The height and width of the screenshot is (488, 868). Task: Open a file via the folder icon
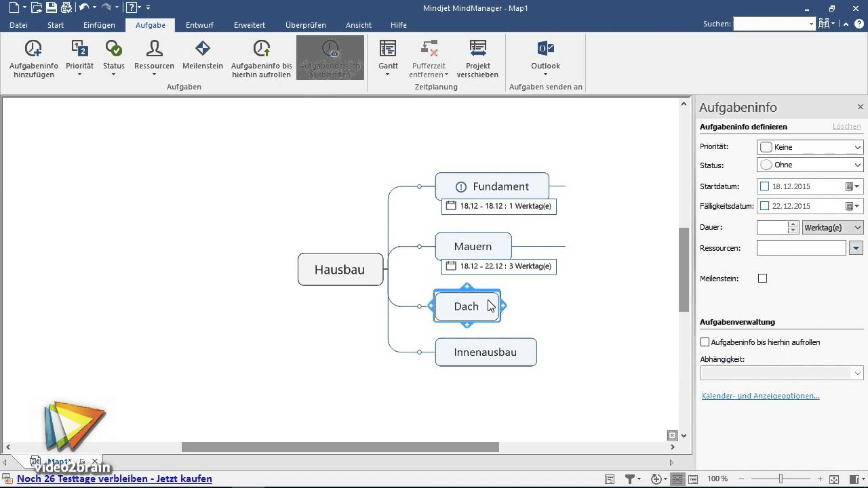(x=37, y=7)
